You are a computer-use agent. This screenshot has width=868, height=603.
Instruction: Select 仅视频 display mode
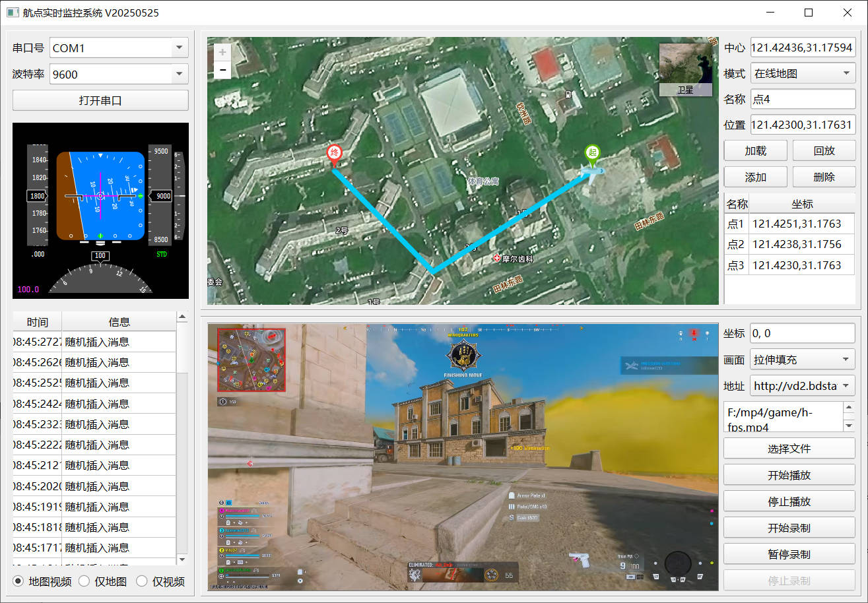coord(160,581)
